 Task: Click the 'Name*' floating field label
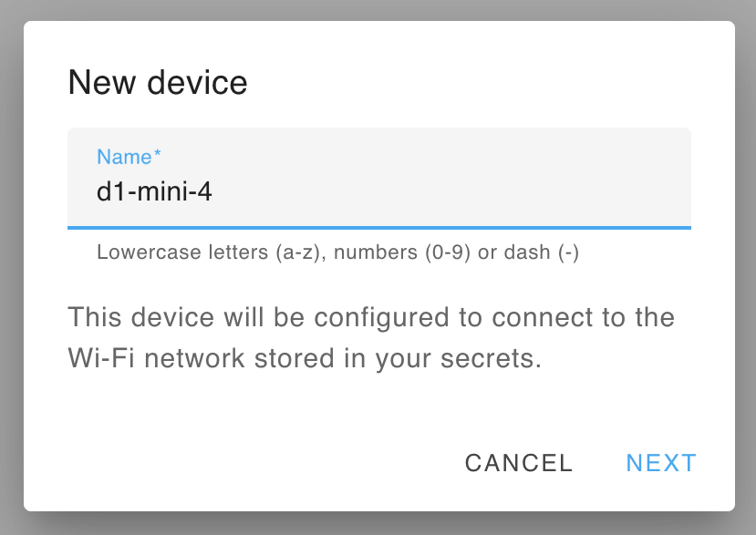(x=123, y=157)
